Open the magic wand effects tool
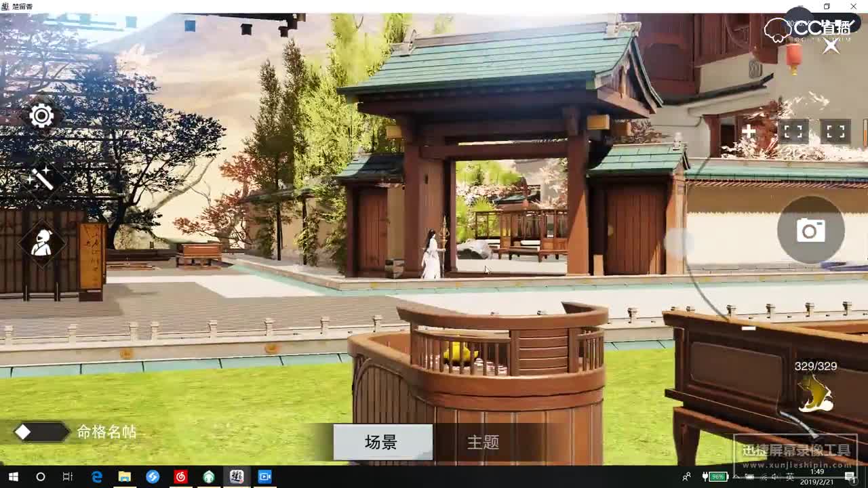868x488 pixels. pos(41,179)
